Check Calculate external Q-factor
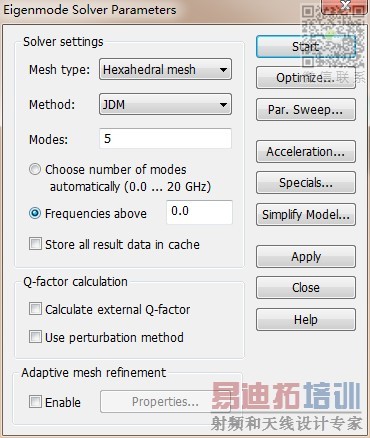Viewport: 370px width, 438px height. click(x=35, y=309)
